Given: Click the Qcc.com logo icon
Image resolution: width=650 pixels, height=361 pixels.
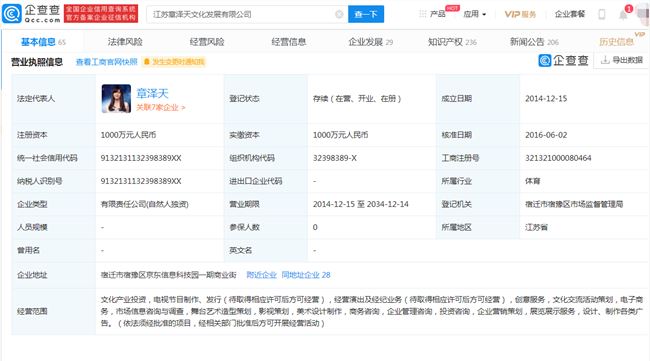Looking at the screenshot, I should [x=12, y=14].
